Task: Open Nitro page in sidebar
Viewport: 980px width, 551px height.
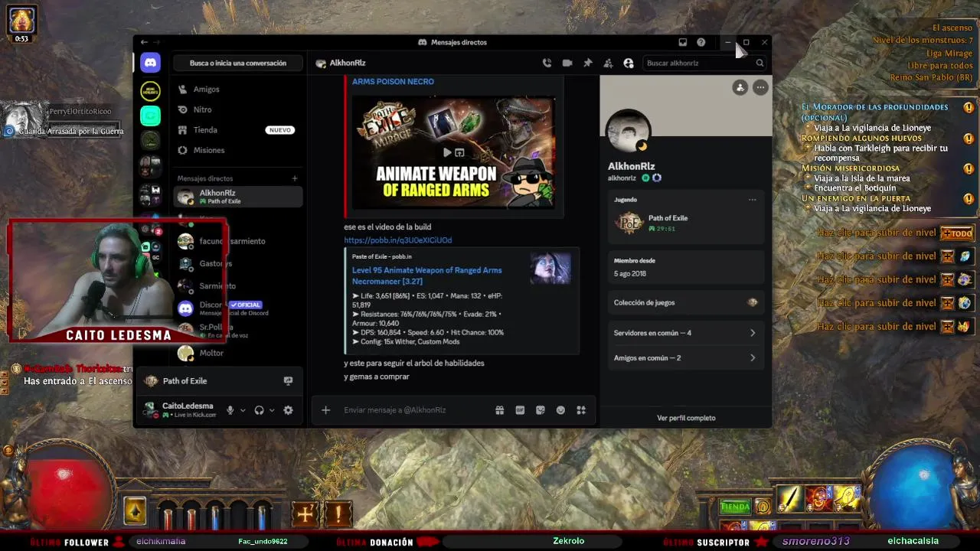Action: pos(238,109)
